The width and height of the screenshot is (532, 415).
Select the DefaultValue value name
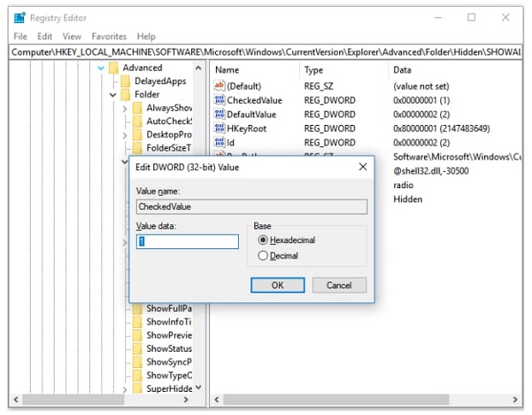tap(251, 115)
